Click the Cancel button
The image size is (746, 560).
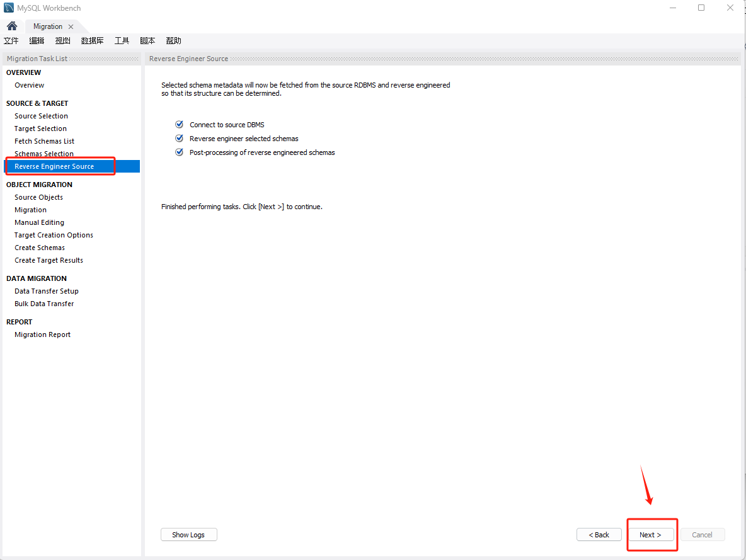pyautogui.click(x=703, y=535)
